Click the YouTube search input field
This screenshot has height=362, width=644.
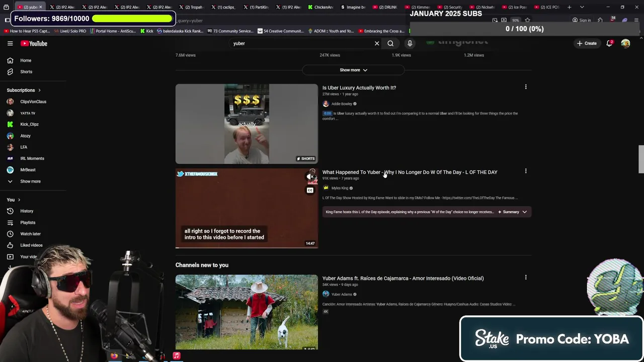(x=302, y=44)
